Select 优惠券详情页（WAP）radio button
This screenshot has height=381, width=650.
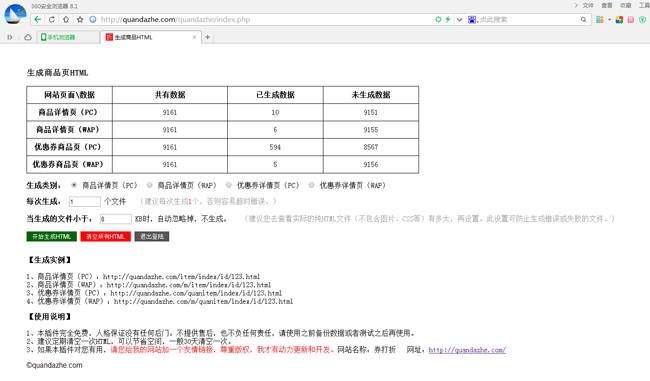pos(311,185)
